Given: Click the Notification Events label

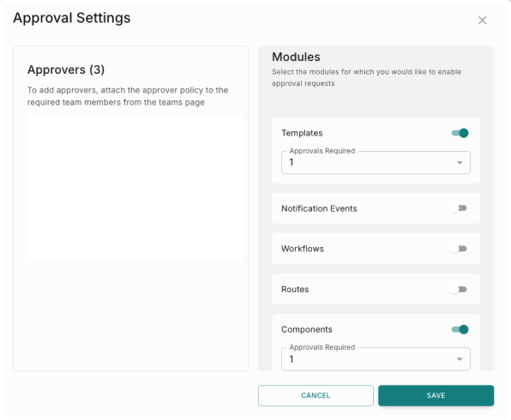Looking at the screenshot, I should pos(319,208).
